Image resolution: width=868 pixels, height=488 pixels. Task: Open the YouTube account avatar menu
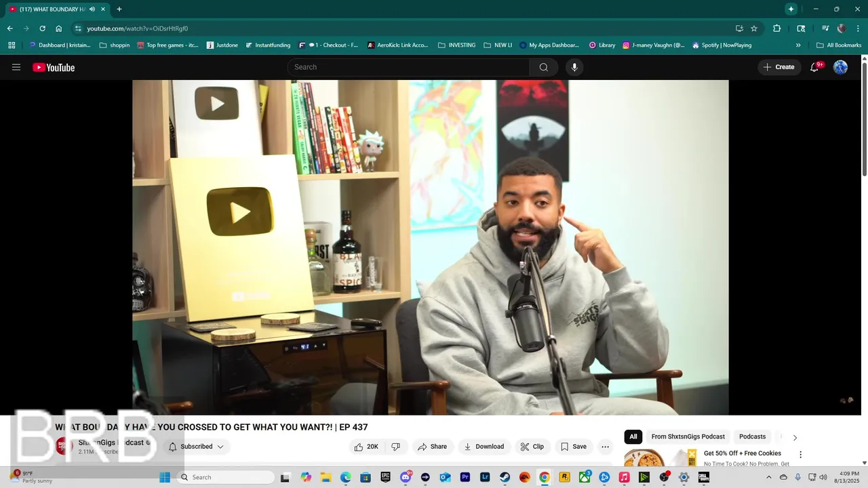840,67
